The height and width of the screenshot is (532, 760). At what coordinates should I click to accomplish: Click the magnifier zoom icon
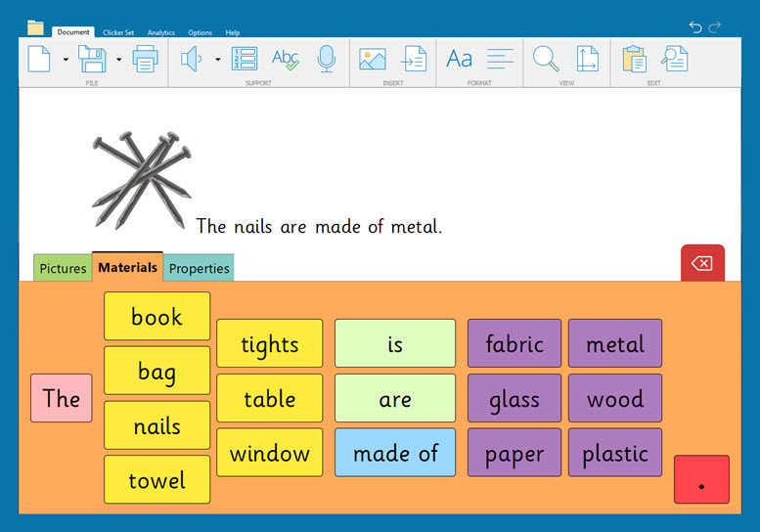[545, 59]
